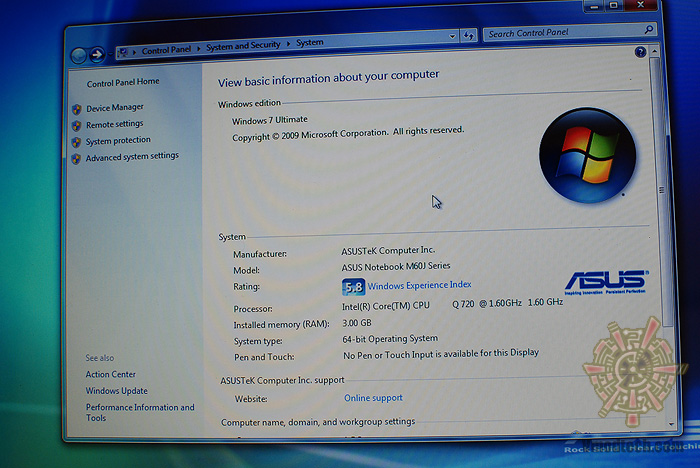Click the Windows 7 logo orb
Screen dimensions: 700x468
588,155
